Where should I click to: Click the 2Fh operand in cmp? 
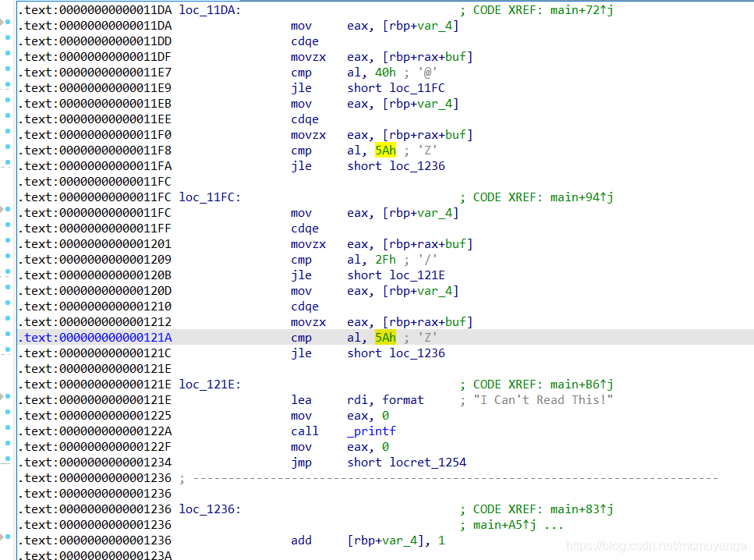click(x=386, y=260)
